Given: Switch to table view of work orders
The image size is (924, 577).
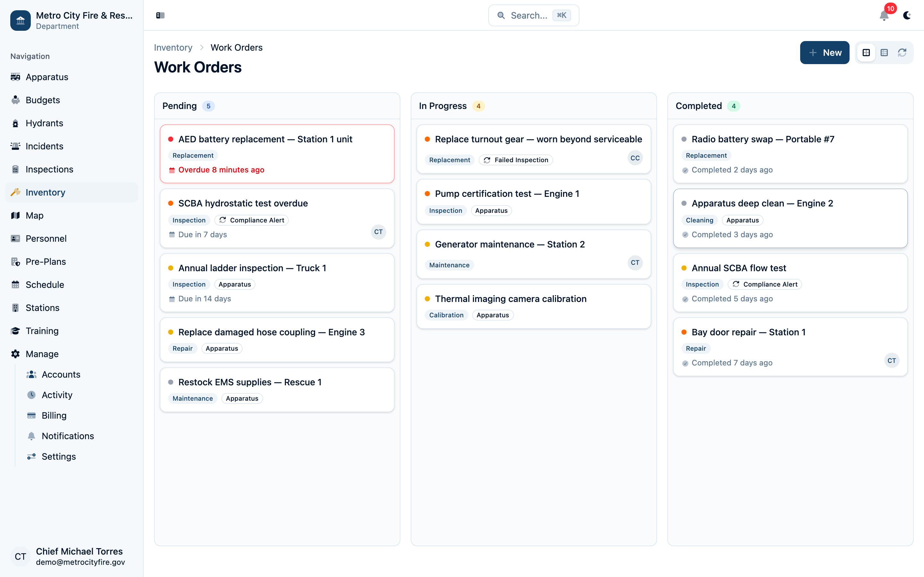Looking at the screenshot, I should pyautogui.click(x=884, y=52).
